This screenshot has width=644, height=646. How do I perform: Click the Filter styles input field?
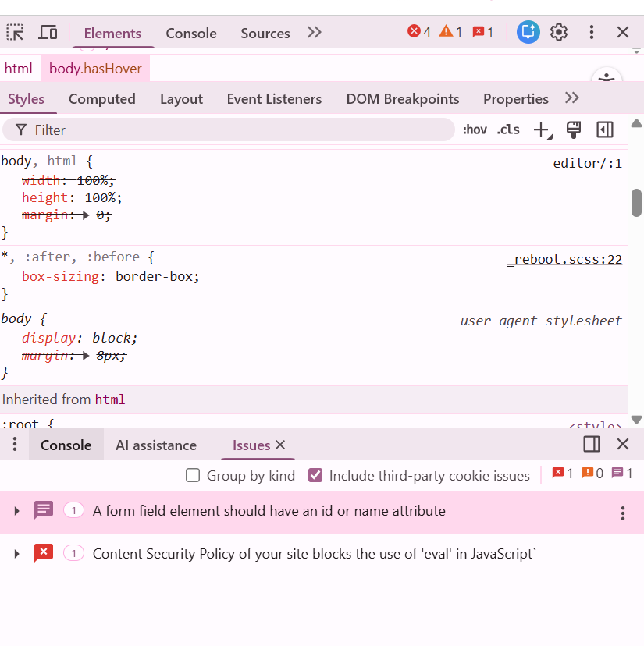tap(234, 130)
